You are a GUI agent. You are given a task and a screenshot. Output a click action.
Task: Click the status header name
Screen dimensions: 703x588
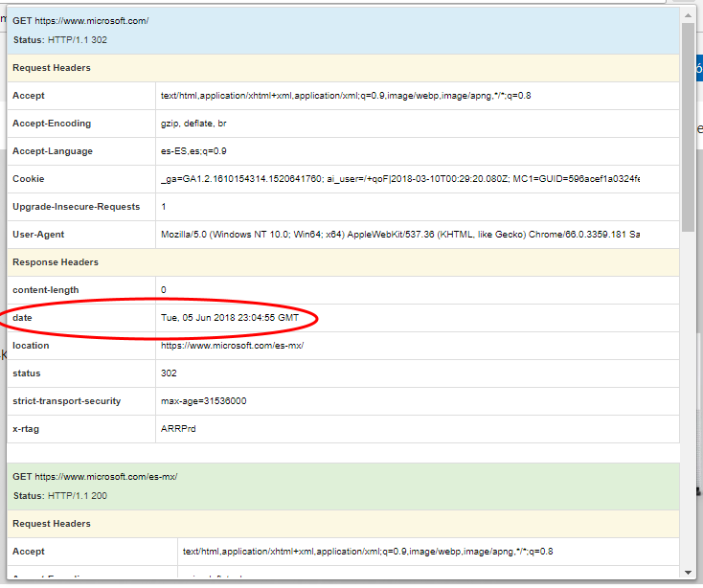27,373
